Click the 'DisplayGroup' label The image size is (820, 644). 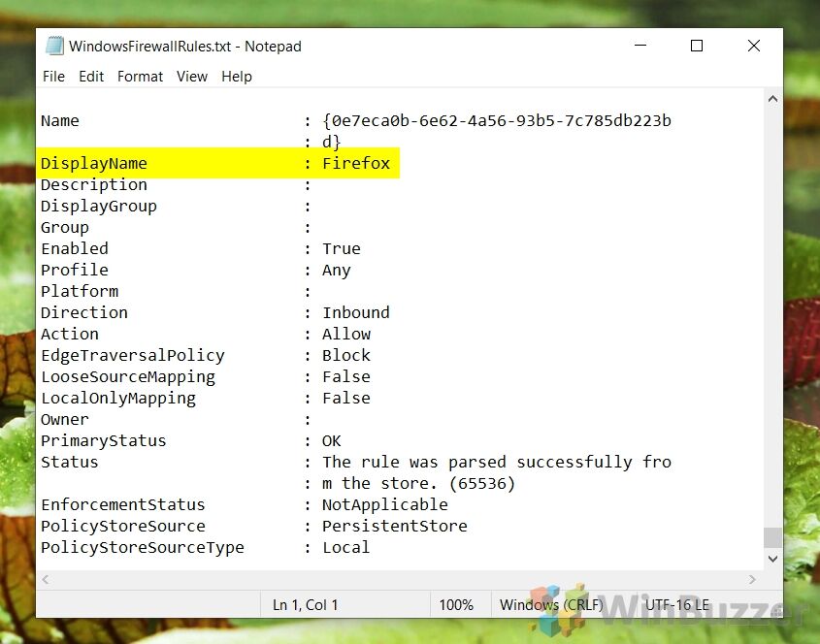click(99, 206)
